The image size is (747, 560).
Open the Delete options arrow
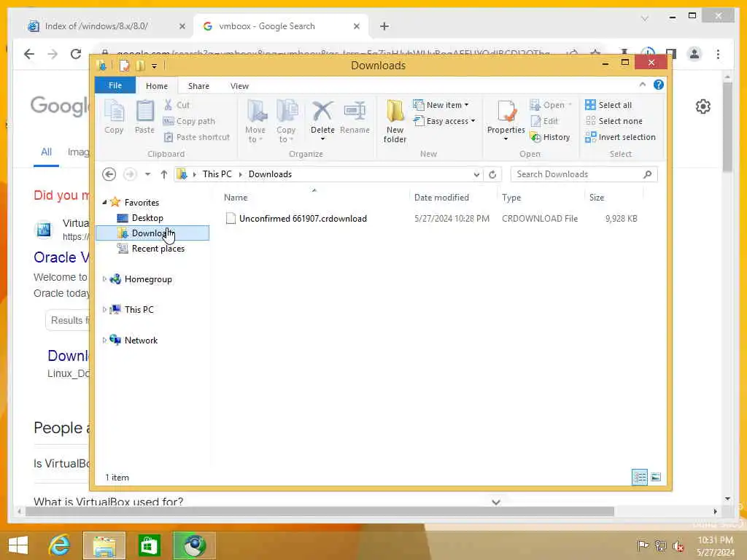click(x=322, y=139)
